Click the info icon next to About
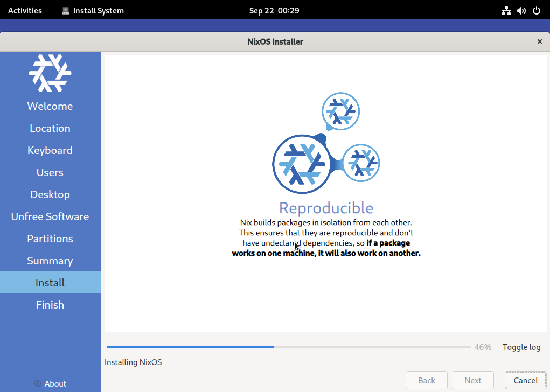This screenshot has height=392, width=550. (38, 384)
